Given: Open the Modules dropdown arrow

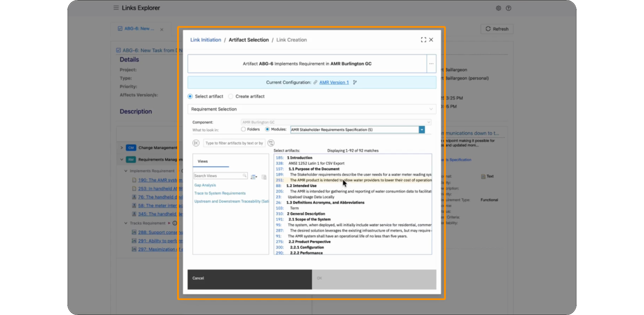Looking at the screenshot, I should pos(422,130).
